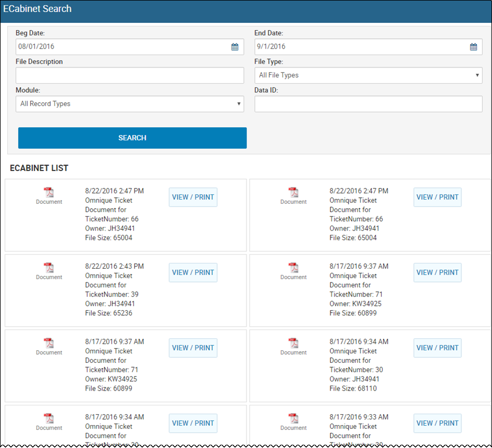Image resolution: width=492 pixels, height=448 pixels.
Task: Open the Beg Date calendar picker
Action: tap(235, 47)
